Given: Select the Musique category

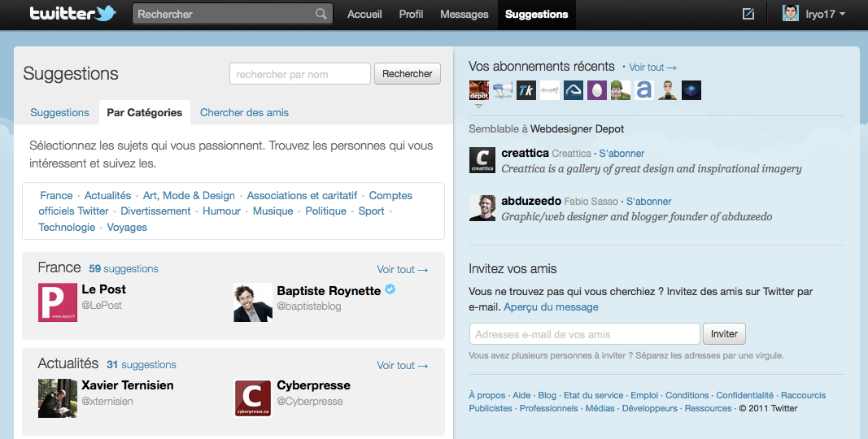Looking at the screenshot, I should pos(273,211).
